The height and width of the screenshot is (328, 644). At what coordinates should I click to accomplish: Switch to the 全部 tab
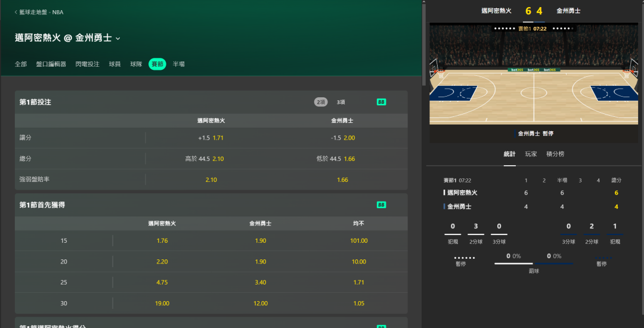pyautogui.click(x=21, y=64)
